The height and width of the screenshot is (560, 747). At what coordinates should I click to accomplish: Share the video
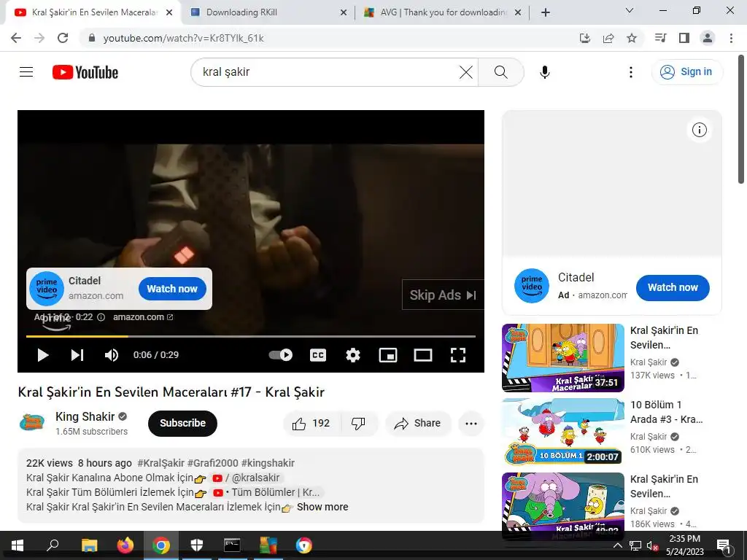coord(417,423)
